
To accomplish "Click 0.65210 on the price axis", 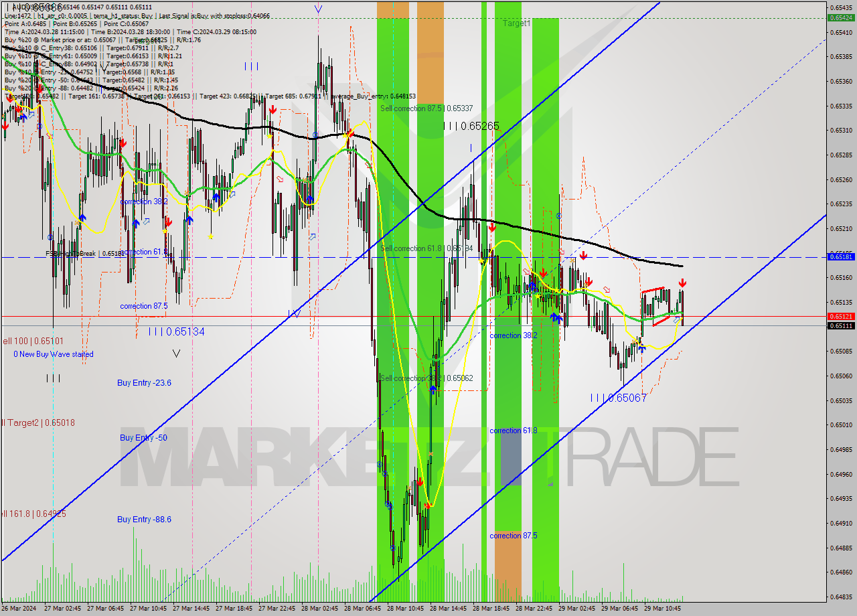I will [x=841, y=228].
